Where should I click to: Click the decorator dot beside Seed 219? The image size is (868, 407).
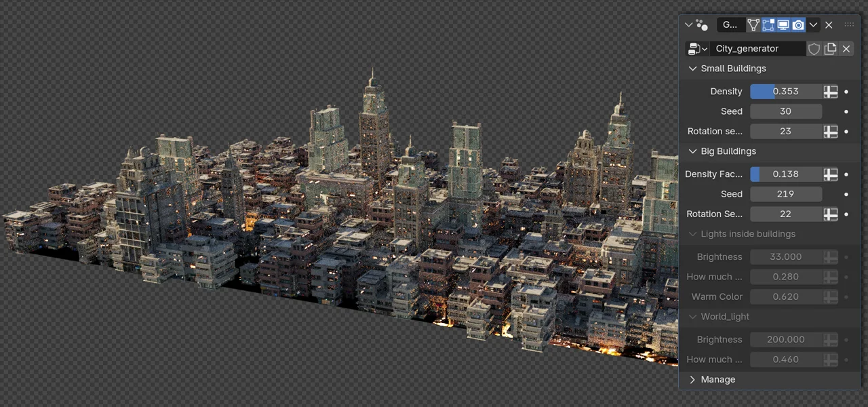point(846,194)
